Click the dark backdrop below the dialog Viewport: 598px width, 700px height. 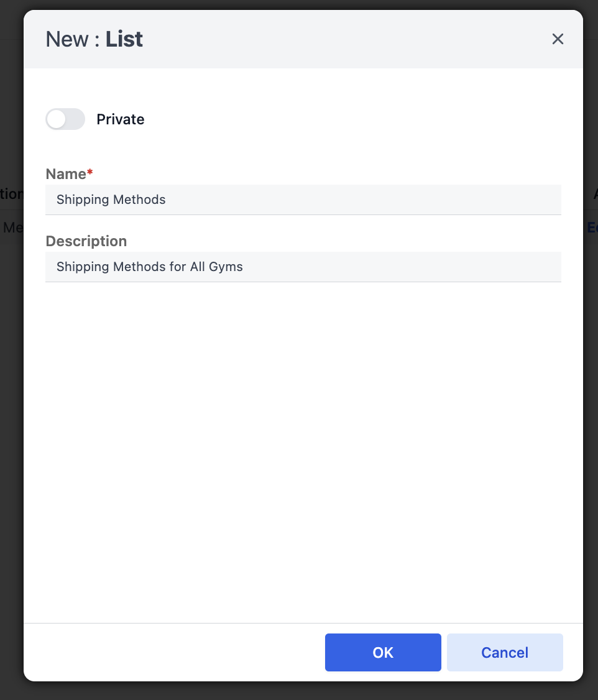[x=299, y=691]
